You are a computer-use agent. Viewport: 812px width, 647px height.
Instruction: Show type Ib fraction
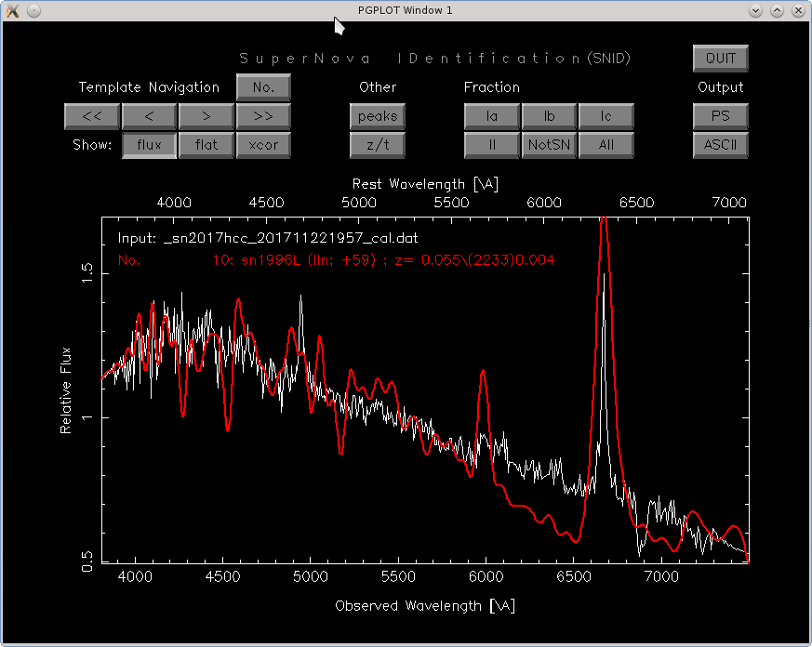(x=549, y=116)
